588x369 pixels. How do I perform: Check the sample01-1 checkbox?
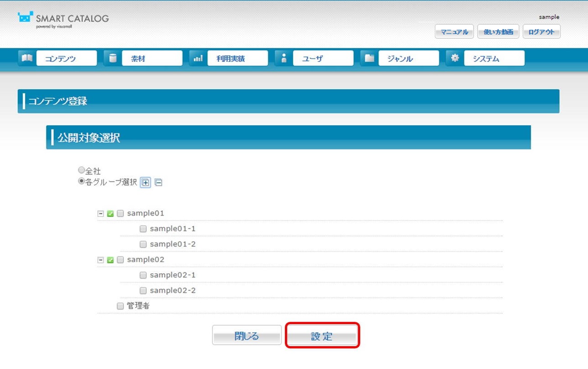[x=143, y=229]
